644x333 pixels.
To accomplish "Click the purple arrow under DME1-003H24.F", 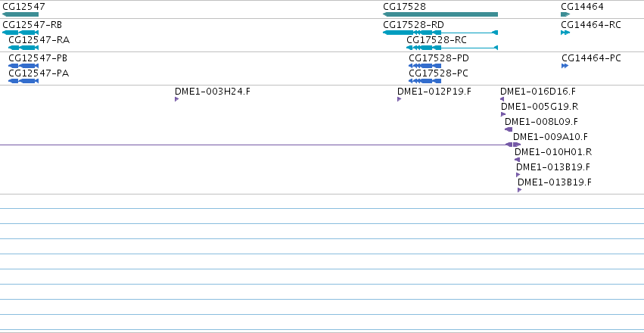I will [176, 99].
